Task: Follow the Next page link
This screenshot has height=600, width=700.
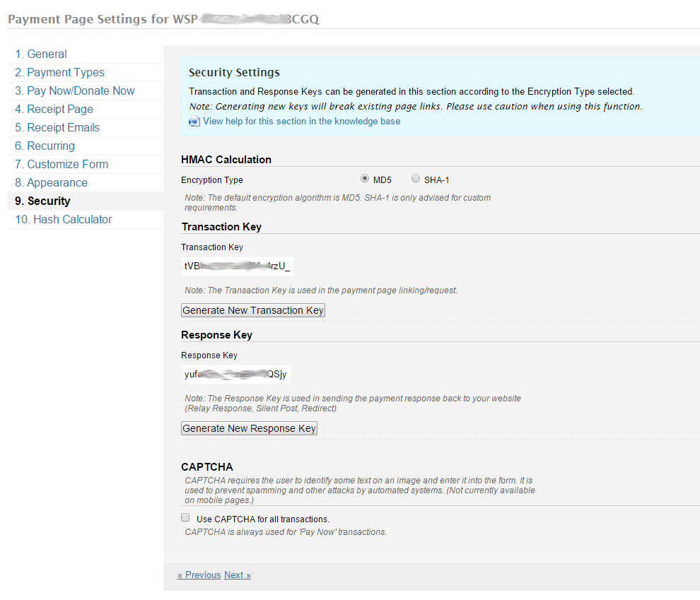Action: (238, 575)
